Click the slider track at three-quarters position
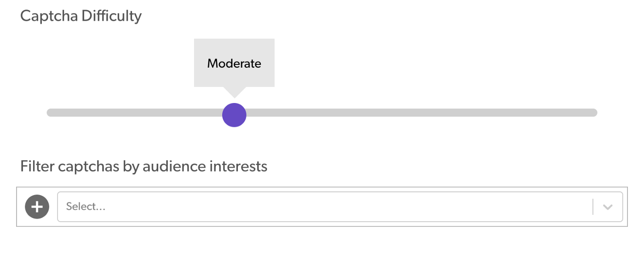 (460, 113)
